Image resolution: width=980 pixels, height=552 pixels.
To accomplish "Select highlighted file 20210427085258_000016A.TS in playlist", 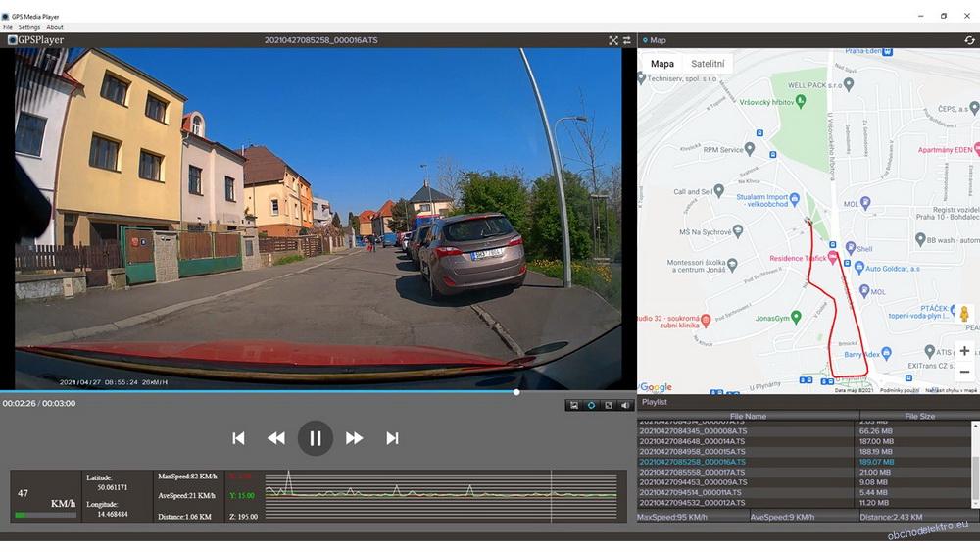I will click(x=692, y=462).
